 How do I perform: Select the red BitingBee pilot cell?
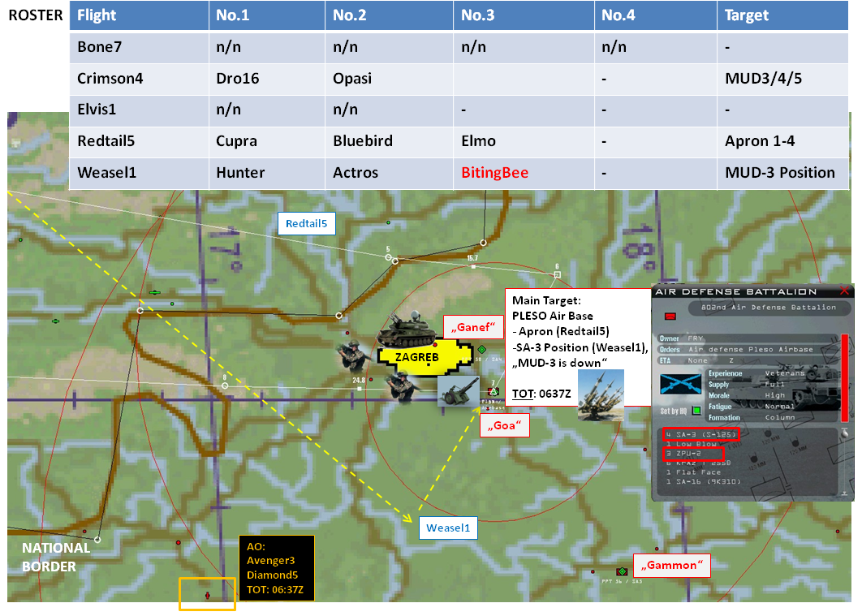point(524,173)
